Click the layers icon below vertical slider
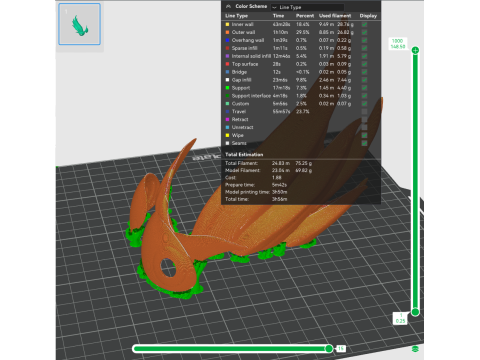 coord(415,349)
